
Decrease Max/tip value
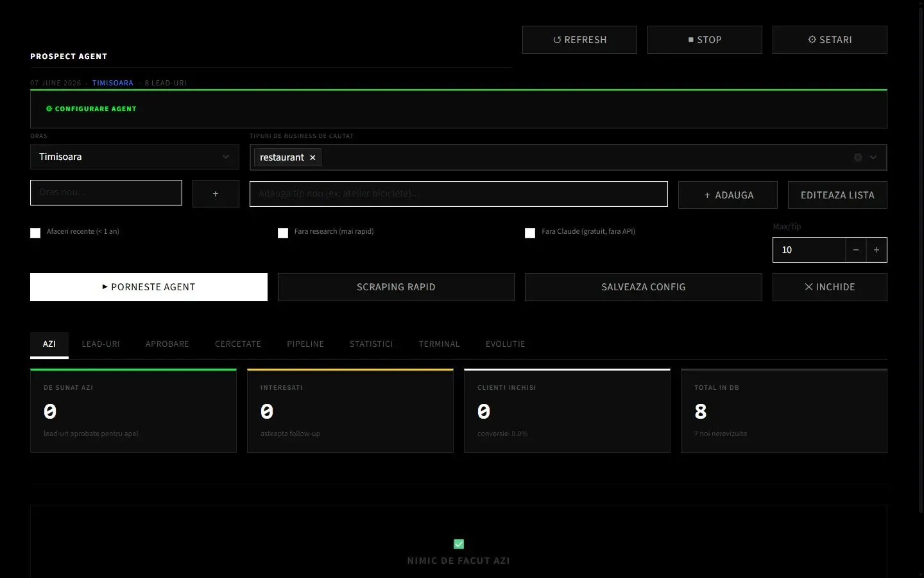[856, 250]
